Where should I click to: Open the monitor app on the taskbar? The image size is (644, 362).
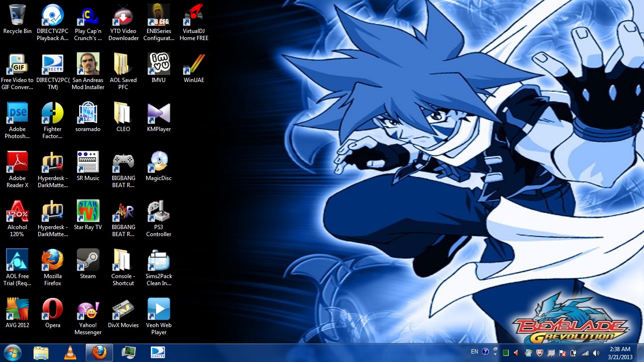[128, 353]
